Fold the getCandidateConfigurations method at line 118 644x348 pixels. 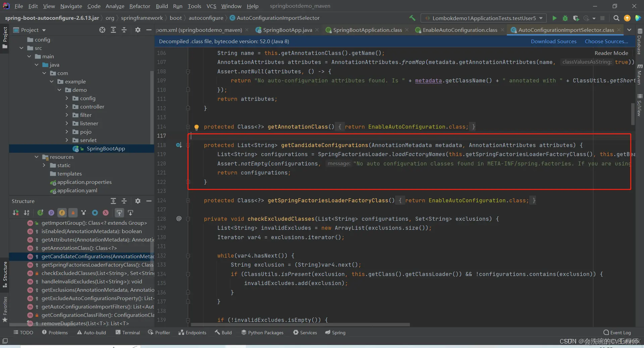[188, 145]
